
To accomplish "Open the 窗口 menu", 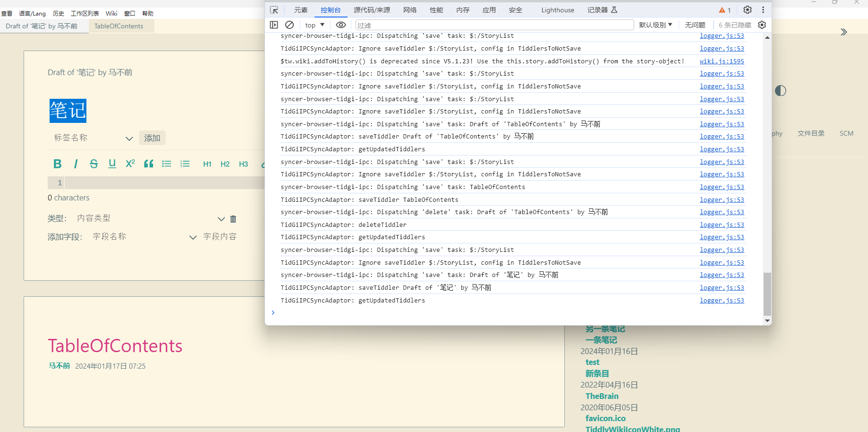I will point(130,13).
